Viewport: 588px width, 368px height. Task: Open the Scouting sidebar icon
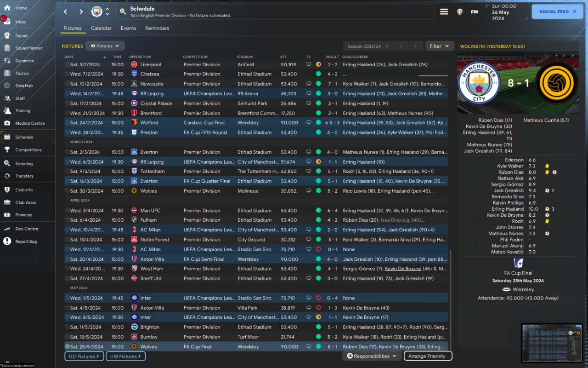coord(7,163)
